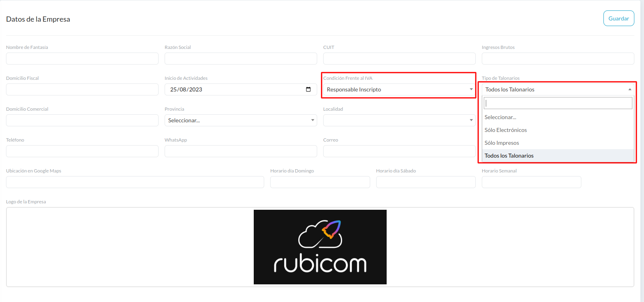644x302 pixels.
Task: Open the Provincia dropdown
Action: 240,120
